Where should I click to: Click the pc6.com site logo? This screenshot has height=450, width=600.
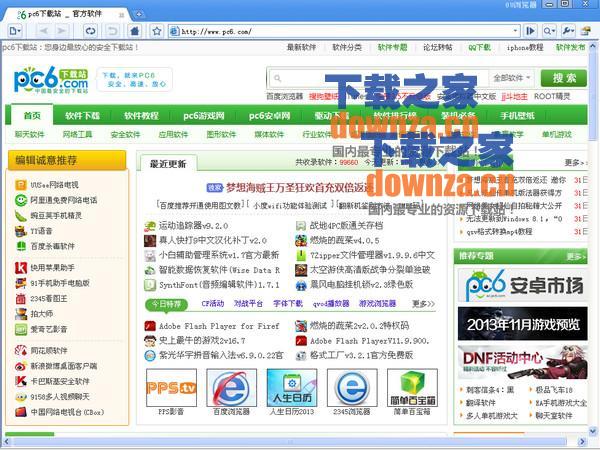[51, 80]
